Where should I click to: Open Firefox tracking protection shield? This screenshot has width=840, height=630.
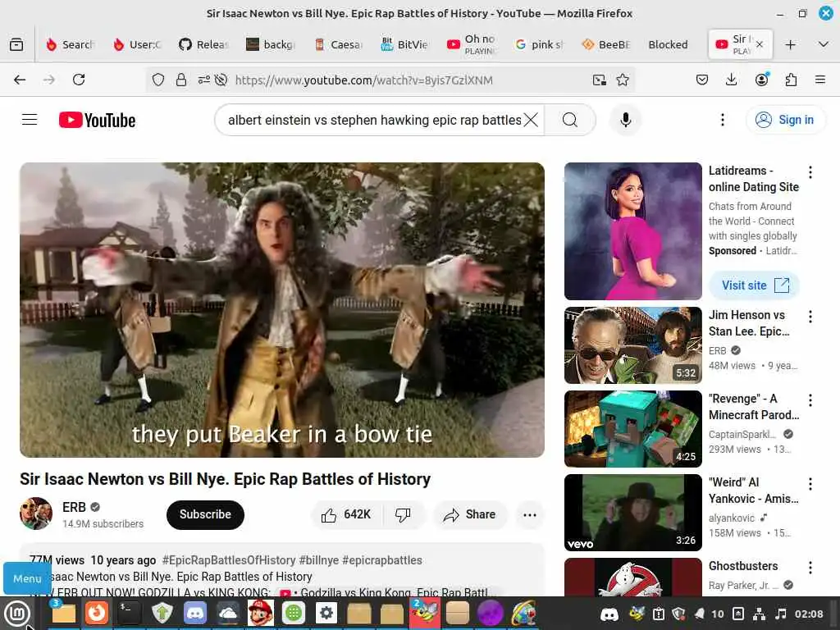[x=158, y=80]
